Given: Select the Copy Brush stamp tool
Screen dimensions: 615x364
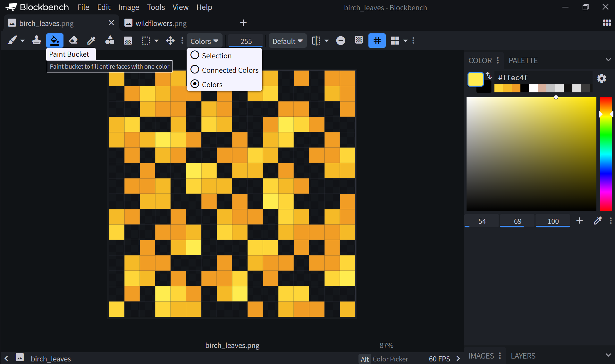Looking at the screenshot, I should (37, 41).
